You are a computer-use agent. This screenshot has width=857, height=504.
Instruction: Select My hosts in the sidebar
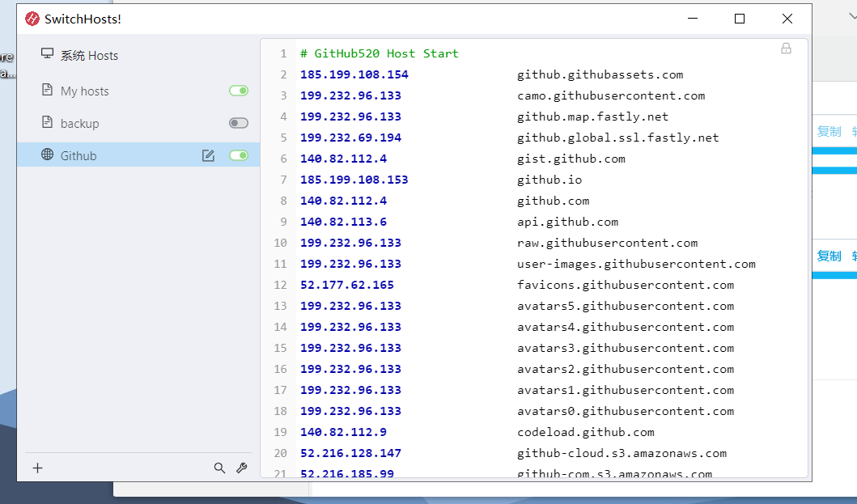tap(138, 91)
